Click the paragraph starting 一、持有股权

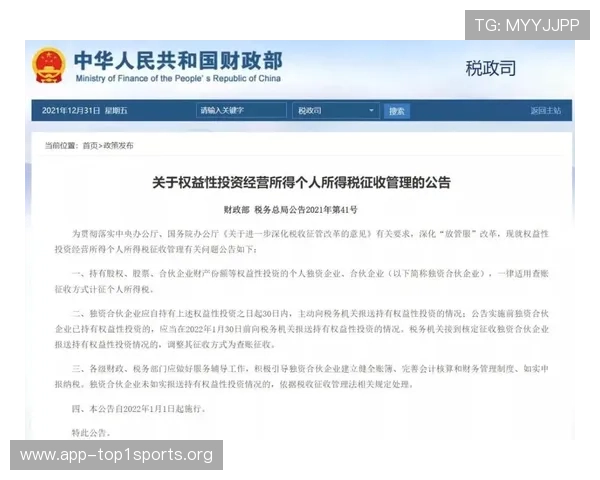coord(302,281)
